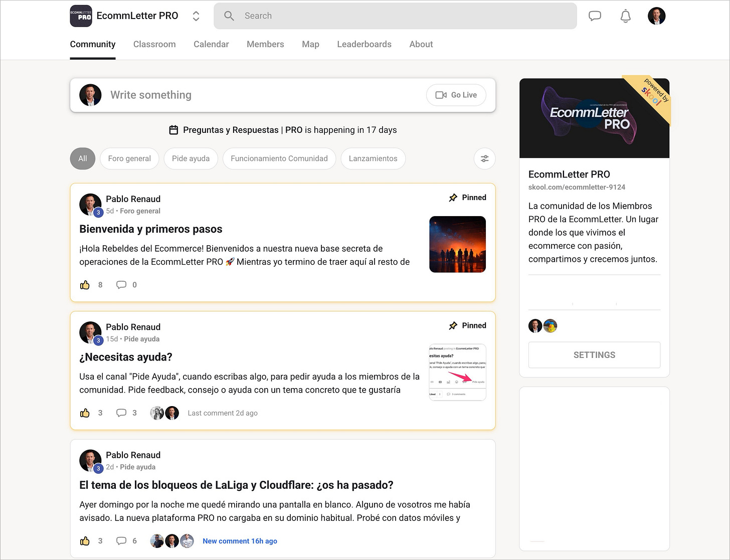Like the ¿Necesitas ayuda? post
This screenshot has height=560, width=730.
pyautogui.click(x=85, y=413)
